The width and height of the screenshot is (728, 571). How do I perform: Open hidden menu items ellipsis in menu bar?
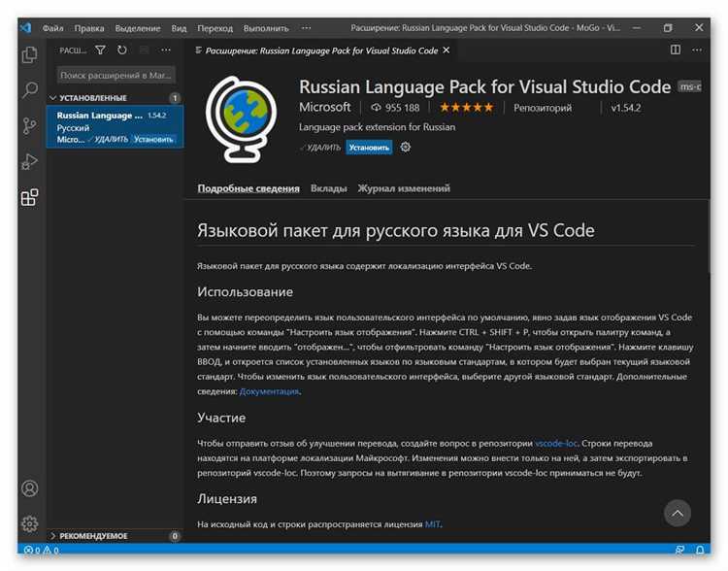point(306,28)
